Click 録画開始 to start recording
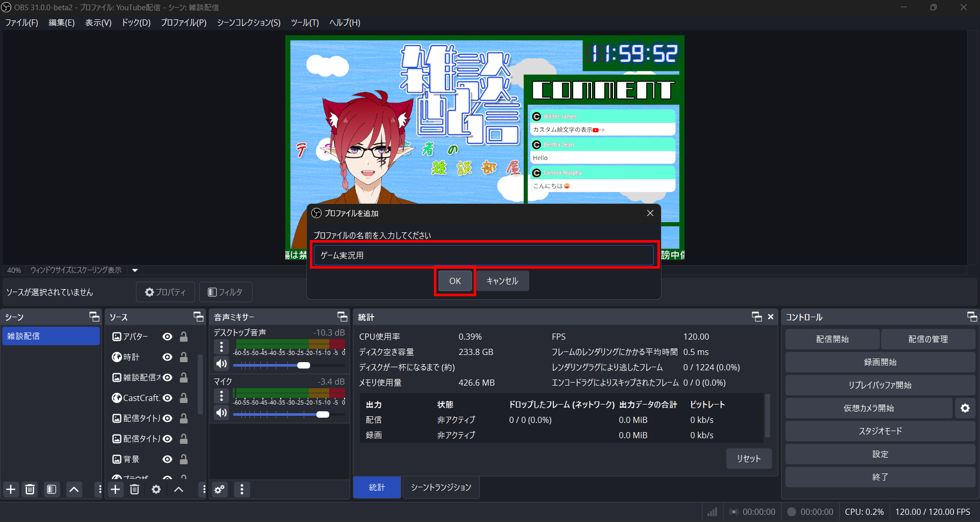 (880, 362)
